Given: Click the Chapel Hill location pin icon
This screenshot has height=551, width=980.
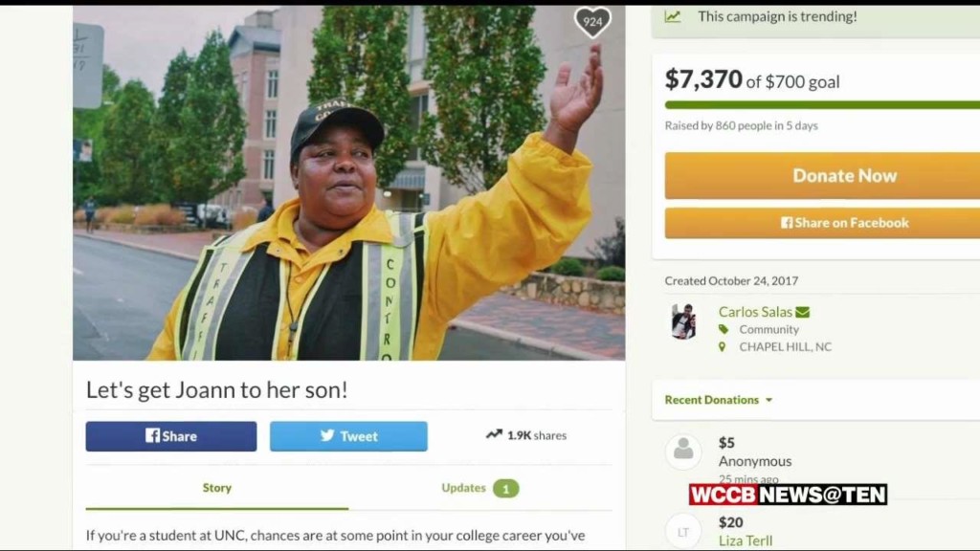Looking at the screenshot, I should 722,346.
